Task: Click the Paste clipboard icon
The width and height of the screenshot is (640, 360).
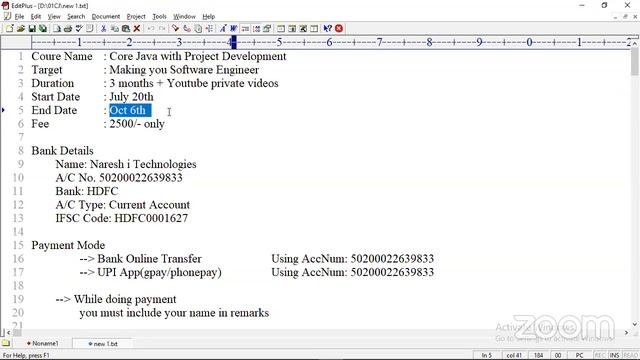Action: click(126, 29)
